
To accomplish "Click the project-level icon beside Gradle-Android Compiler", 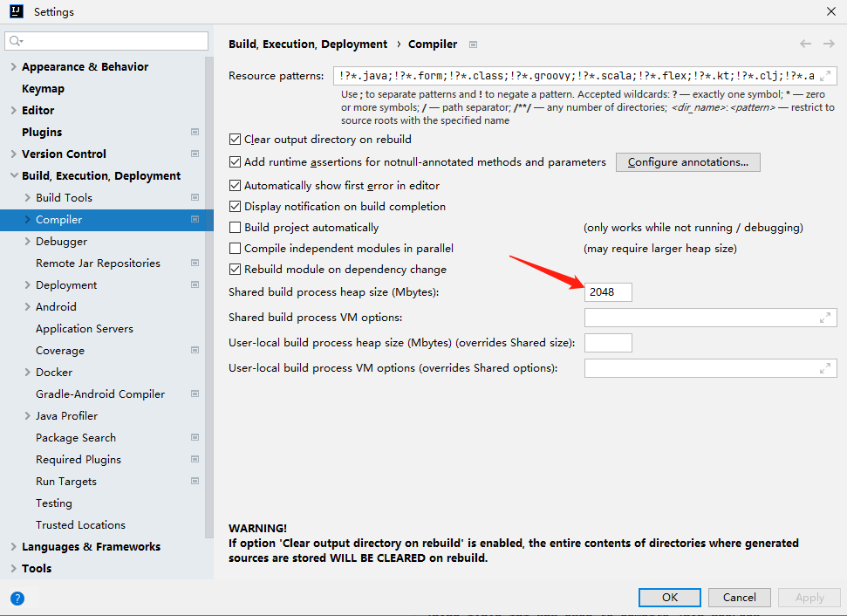I will (x=195, y=394).
